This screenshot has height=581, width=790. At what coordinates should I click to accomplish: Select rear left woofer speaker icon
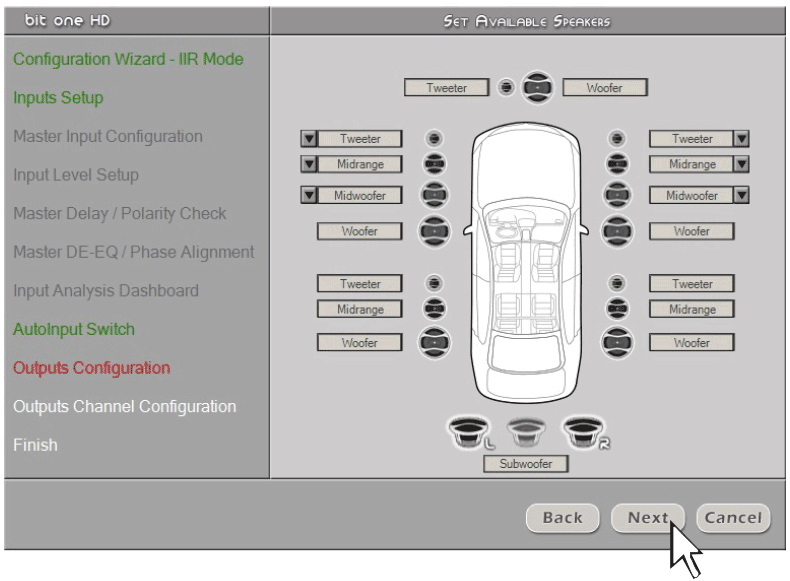click(434, 343)
